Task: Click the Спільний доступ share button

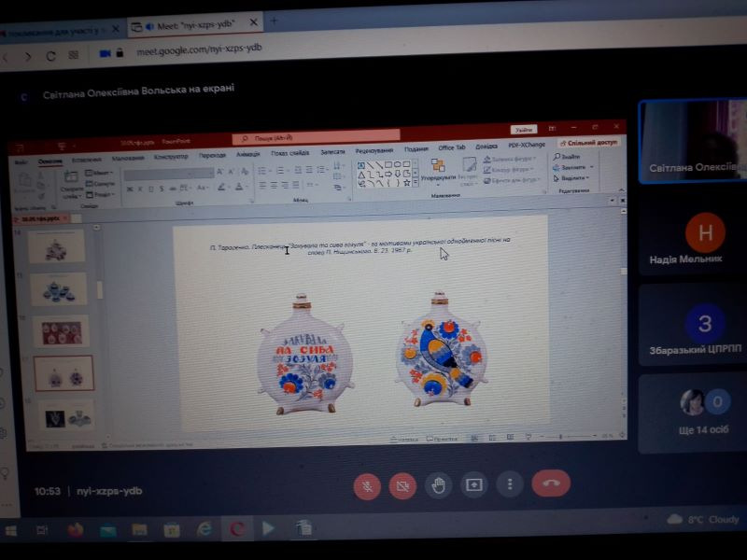Action: point(589,143)
